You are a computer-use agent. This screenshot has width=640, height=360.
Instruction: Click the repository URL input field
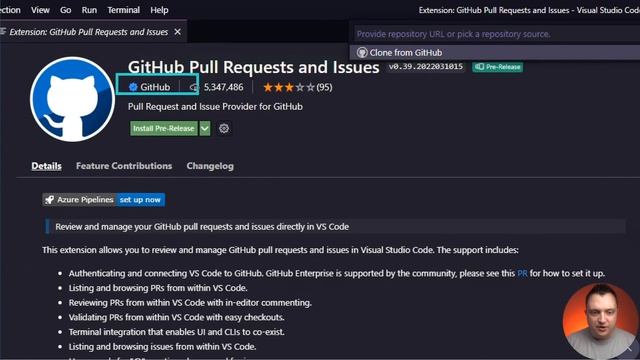[496, 34]
